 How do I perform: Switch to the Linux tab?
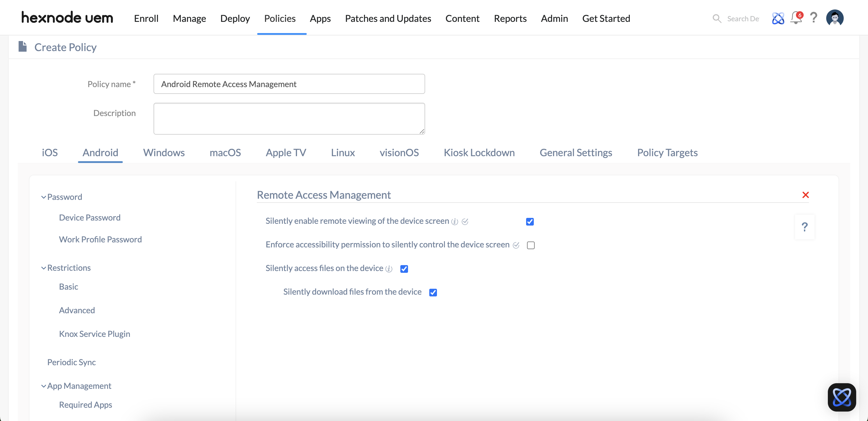pyautogui.click(x=343, y=152)
